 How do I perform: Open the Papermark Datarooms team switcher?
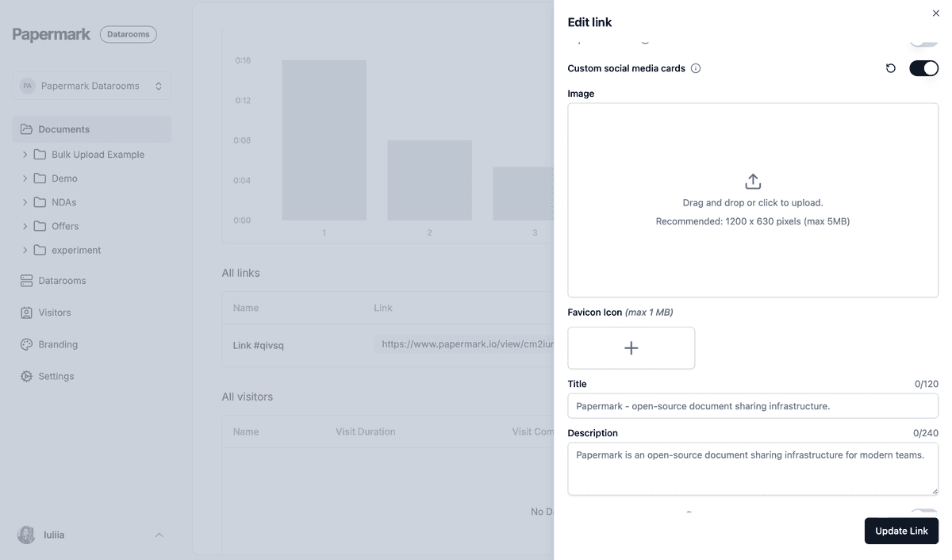coord(91,86)
